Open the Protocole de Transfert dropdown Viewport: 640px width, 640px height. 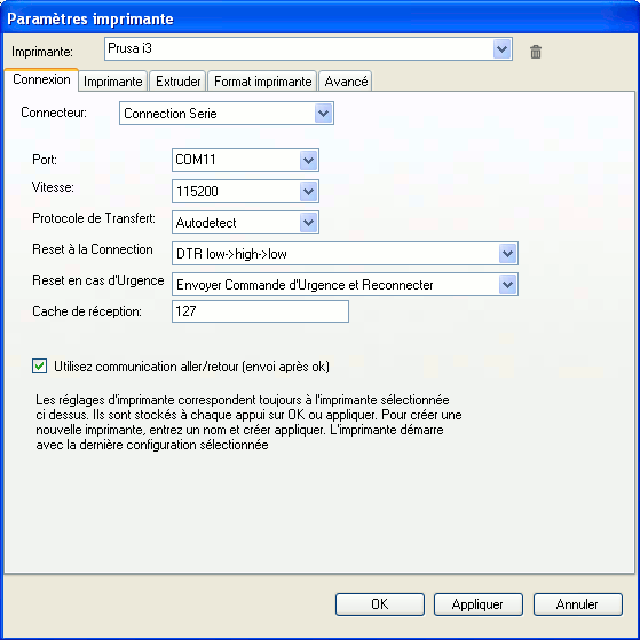308,222
